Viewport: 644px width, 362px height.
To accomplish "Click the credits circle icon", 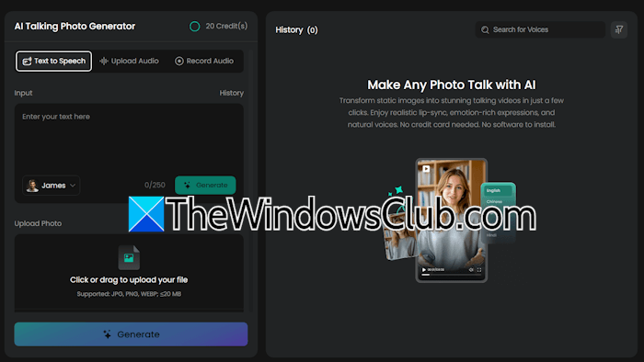I will click(x=195, y=27).
